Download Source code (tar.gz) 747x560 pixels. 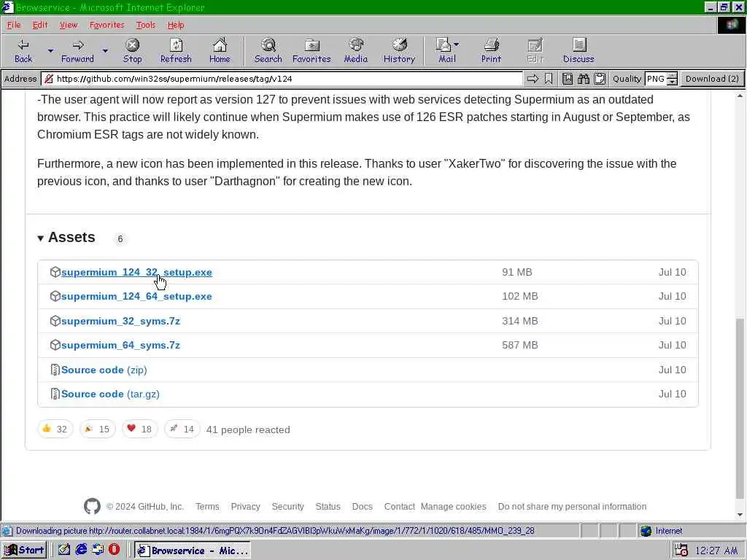pyautogui.click(x=111, y=394)
